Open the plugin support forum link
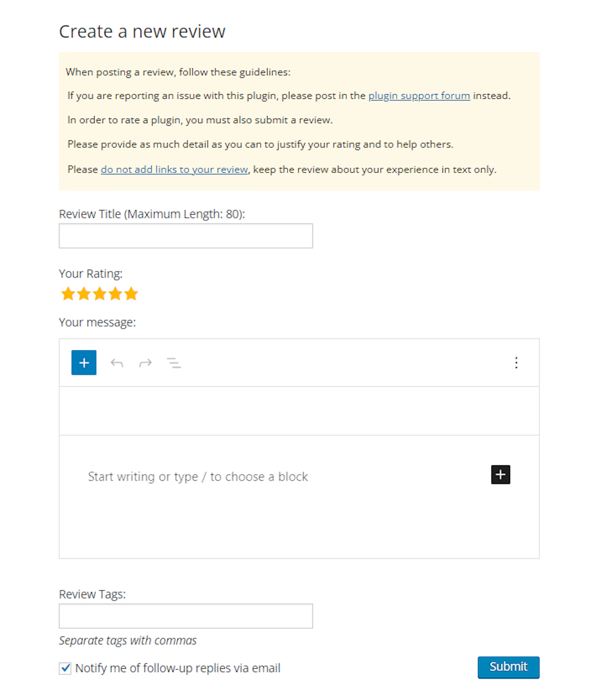 [419, 96]
